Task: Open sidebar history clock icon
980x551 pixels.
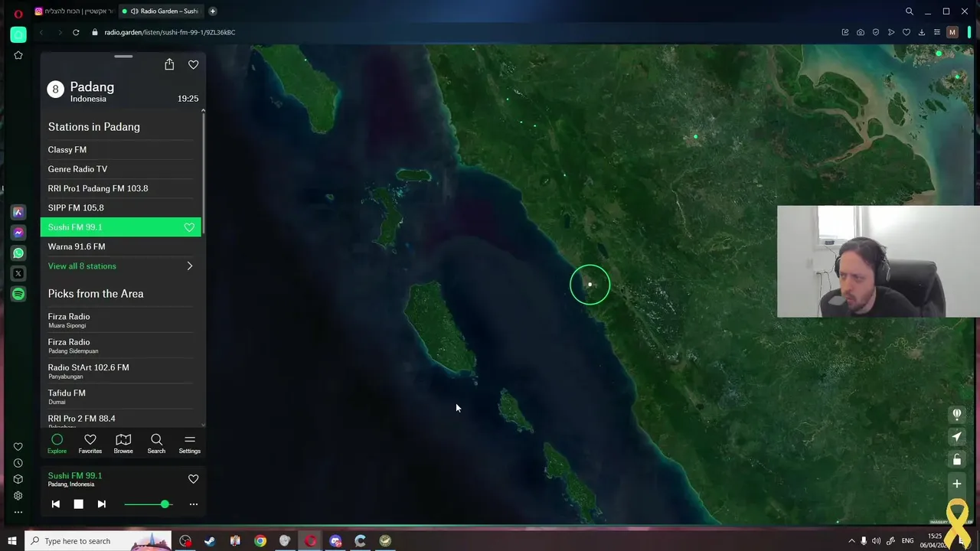Action: tap(18, 463)
